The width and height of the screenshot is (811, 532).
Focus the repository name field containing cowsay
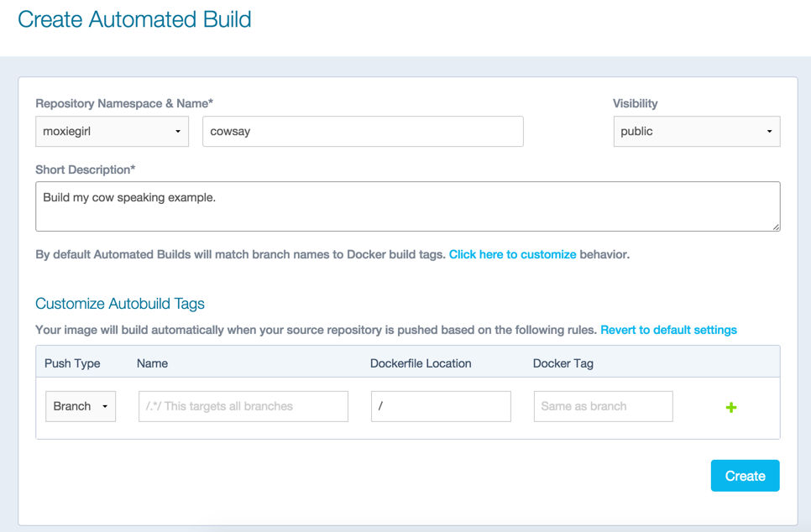coord(363,132)
